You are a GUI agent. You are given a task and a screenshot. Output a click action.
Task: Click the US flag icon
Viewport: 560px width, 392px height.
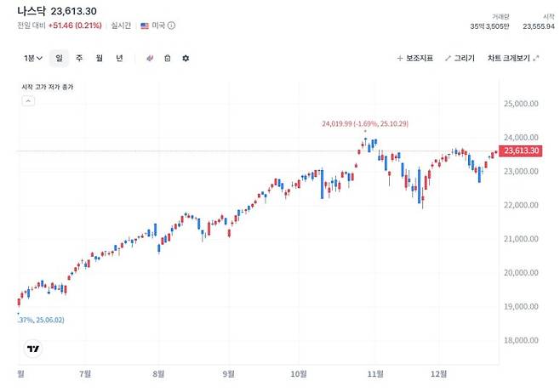point(145,26)
